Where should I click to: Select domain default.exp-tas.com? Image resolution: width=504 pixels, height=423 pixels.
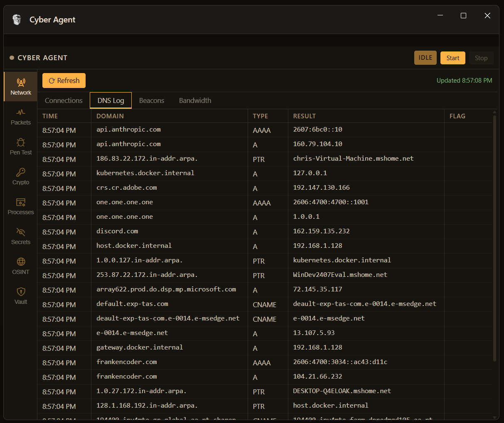132,304
